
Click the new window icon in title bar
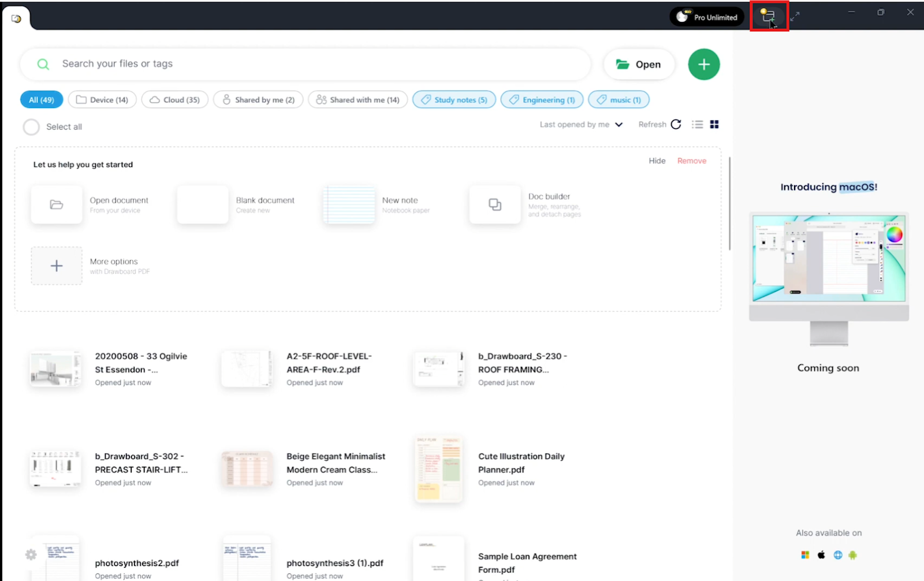pos(767,16)
